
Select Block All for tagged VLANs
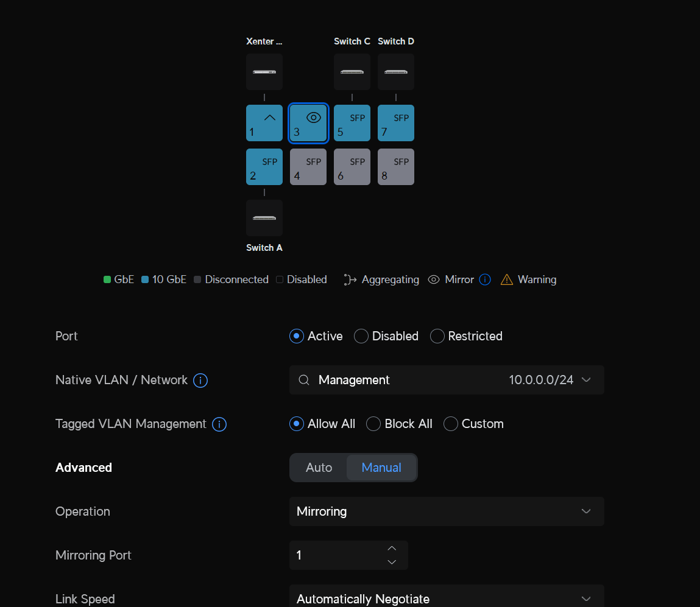(x=373, y=424)
